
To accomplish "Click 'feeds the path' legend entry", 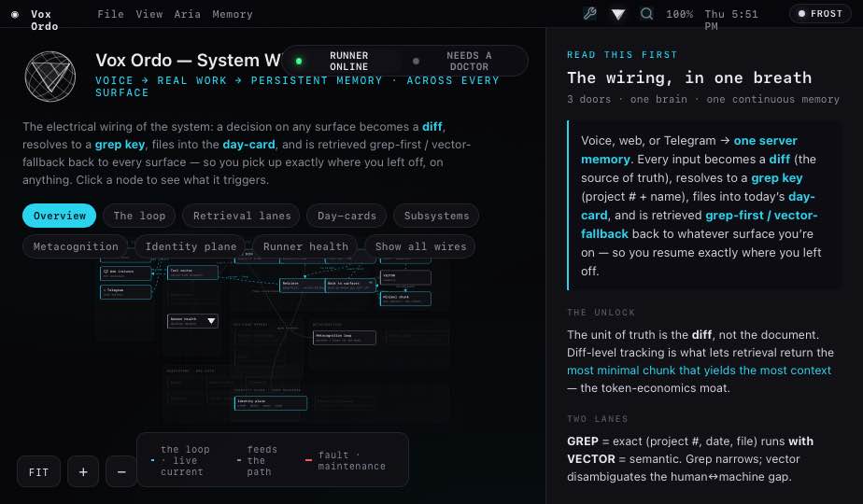I will pos(257,460).
